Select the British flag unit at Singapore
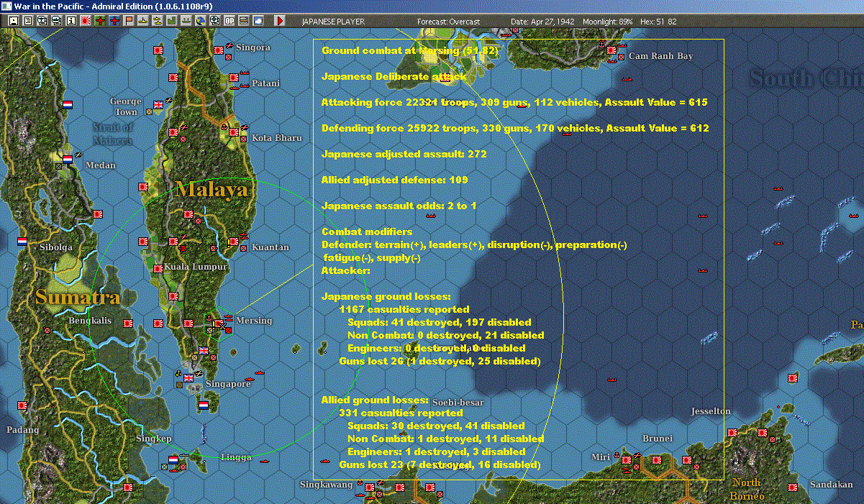The height and width of the screenshot is (504, 864). tap(189, 377)
